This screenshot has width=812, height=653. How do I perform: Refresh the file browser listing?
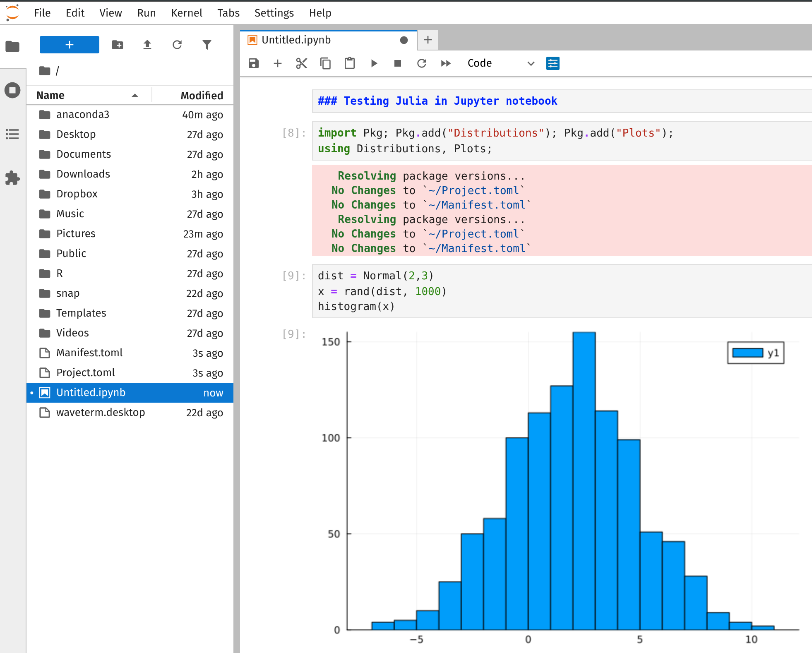pyautogui.click(x=177, y=45)
